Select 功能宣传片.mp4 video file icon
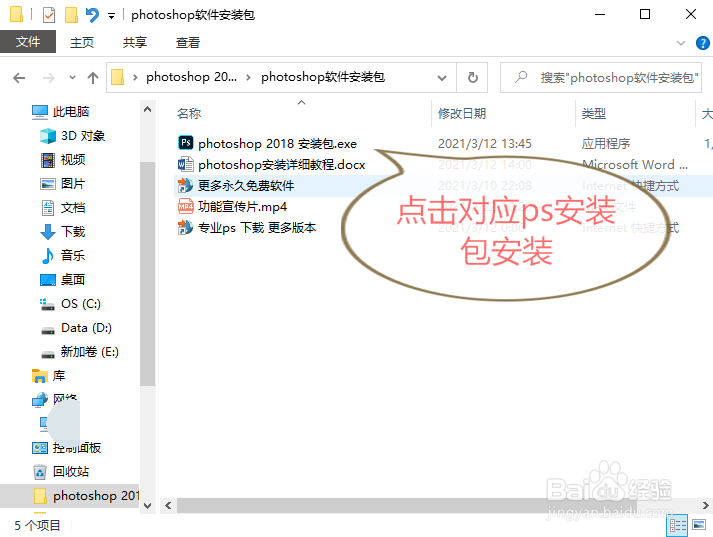The width and height of the screenshot is (713, 537). click(185, 206)
